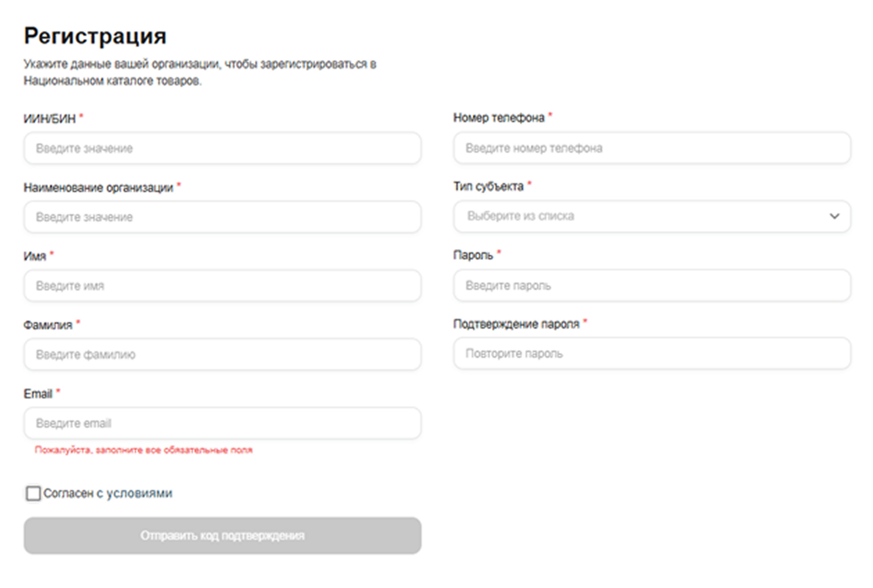Screen dimensions: 873x588
Task: Focus the Подтверждение пароля field
Action: click(x=652, y=354)
